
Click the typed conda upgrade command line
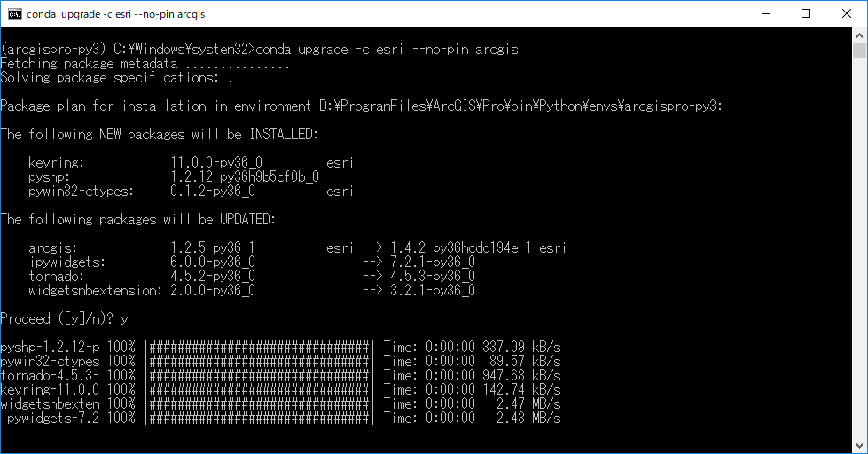click(x=386, y=50)
